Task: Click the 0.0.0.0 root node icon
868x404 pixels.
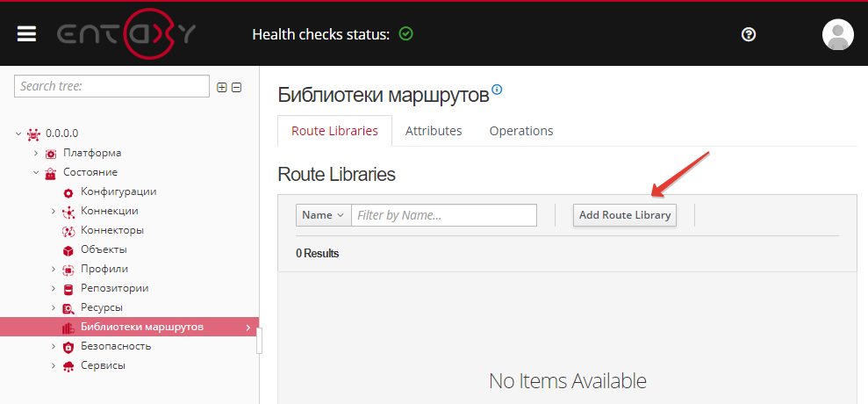Action: tap(33, 133)
